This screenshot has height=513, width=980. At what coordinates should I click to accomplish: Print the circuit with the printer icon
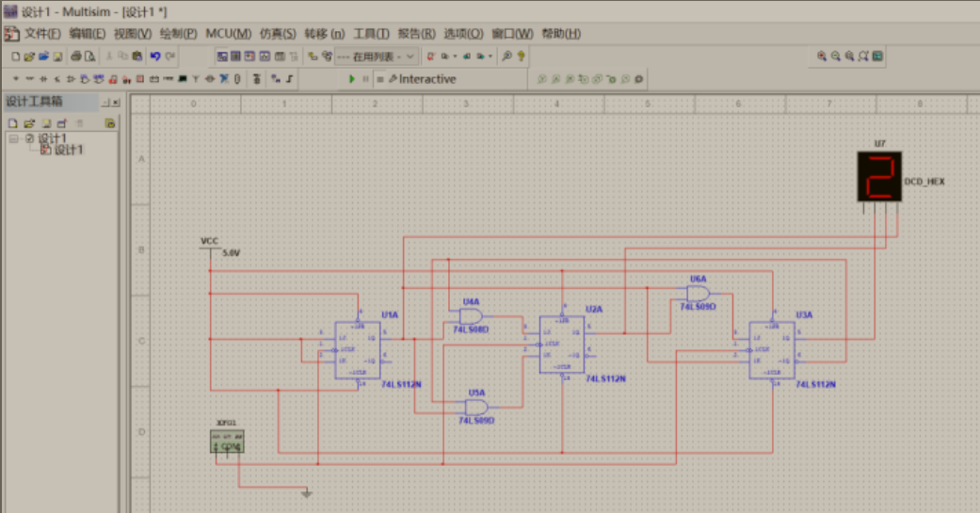[x=75, y=56]
